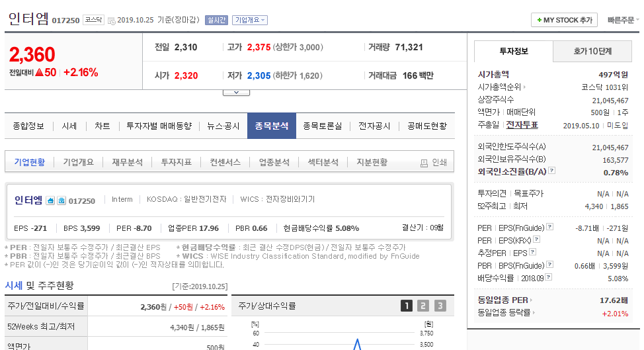This screenshot has height=350, width=644.
Task: Open the home page icon next to 인터엠
Action: pyautogui.click(x=50, y=200)
